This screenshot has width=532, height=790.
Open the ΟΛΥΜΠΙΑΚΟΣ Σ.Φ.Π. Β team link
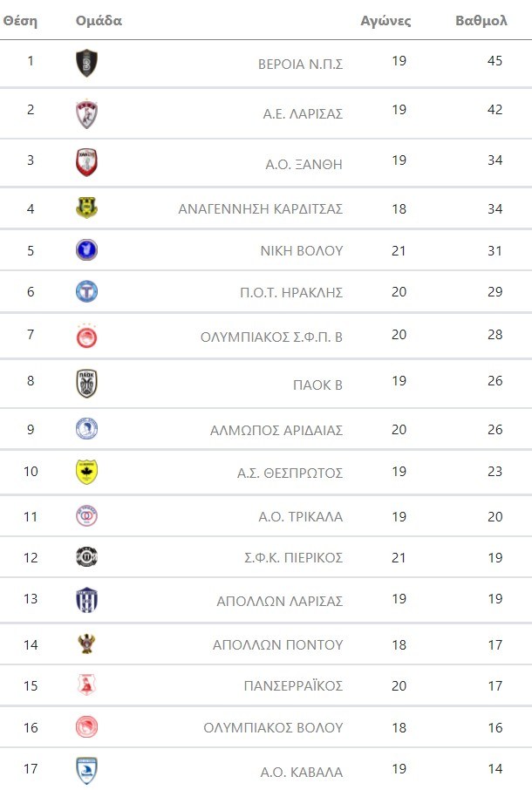click(x=271, y=337)
